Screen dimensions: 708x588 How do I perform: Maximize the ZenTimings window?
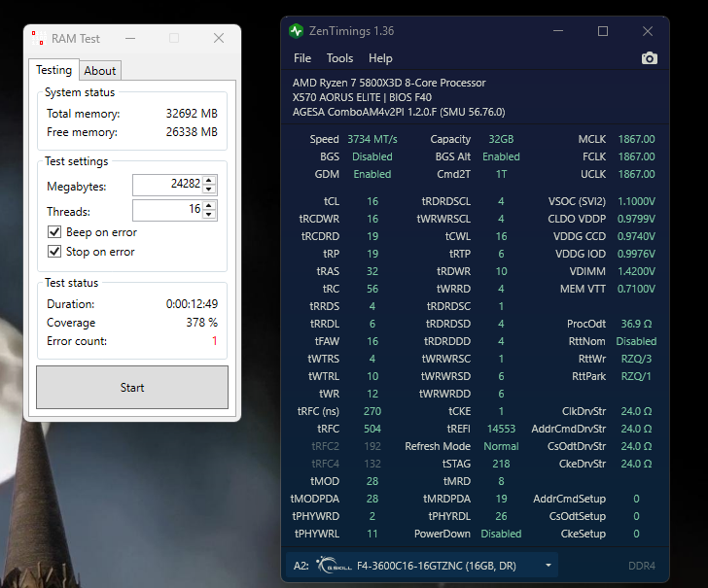coord(603,31)
